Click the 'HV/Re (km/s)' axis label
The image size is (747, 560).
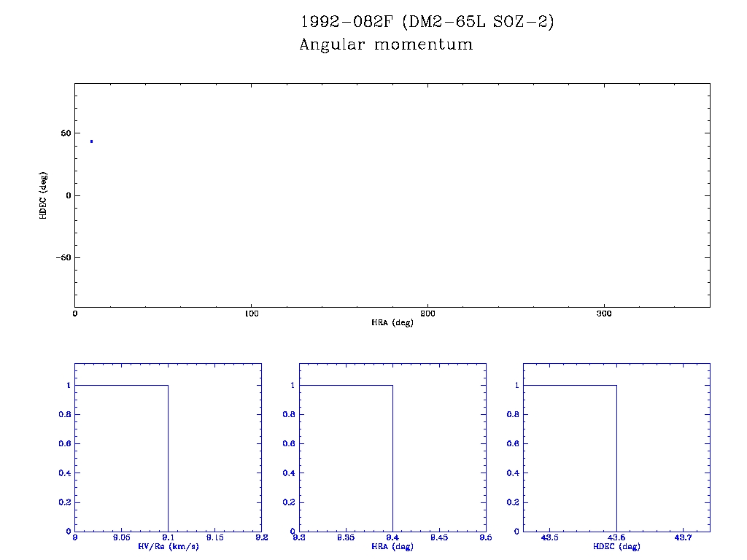point(168,546)
